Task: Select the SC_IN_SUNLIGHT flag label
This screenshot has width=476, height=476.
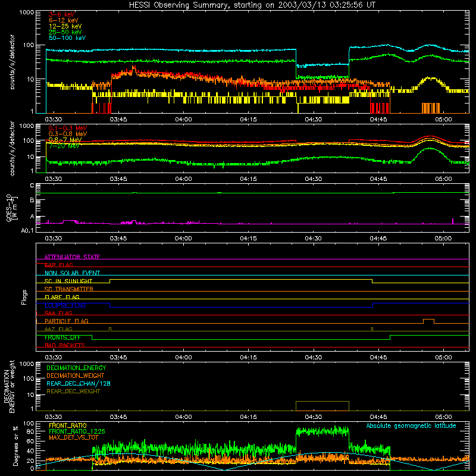Action: coord(68,281)
